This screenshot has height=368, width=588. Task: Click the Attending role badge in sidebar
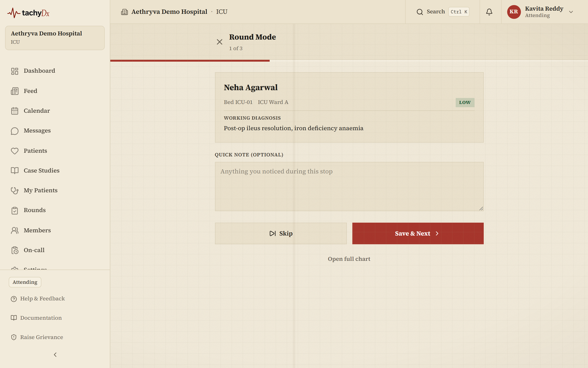coord(25,282)
